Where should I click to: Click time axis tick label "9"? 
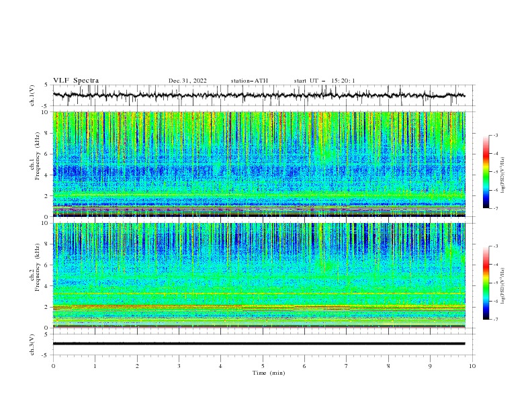430,366
